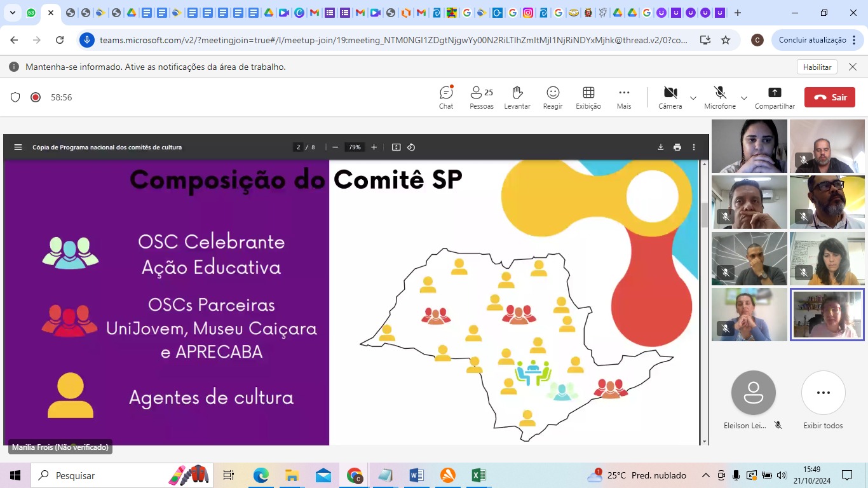
Task: Show the Pessoas participants list
Action: tap(481, 97)
